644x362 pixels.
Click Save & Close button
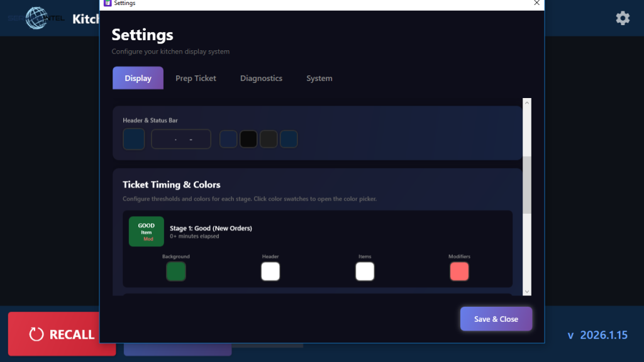pos(496,319)
